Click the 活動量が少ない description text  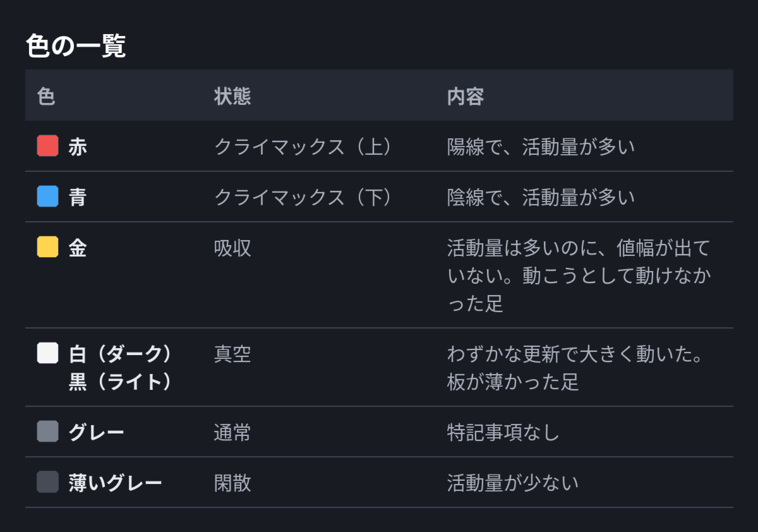click(513, 483)
